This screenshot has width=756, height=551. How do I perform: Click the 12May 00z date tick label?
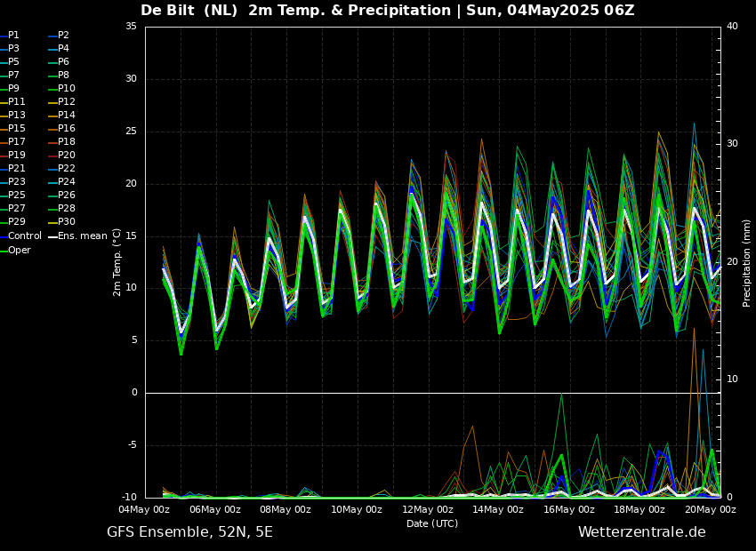428,509
